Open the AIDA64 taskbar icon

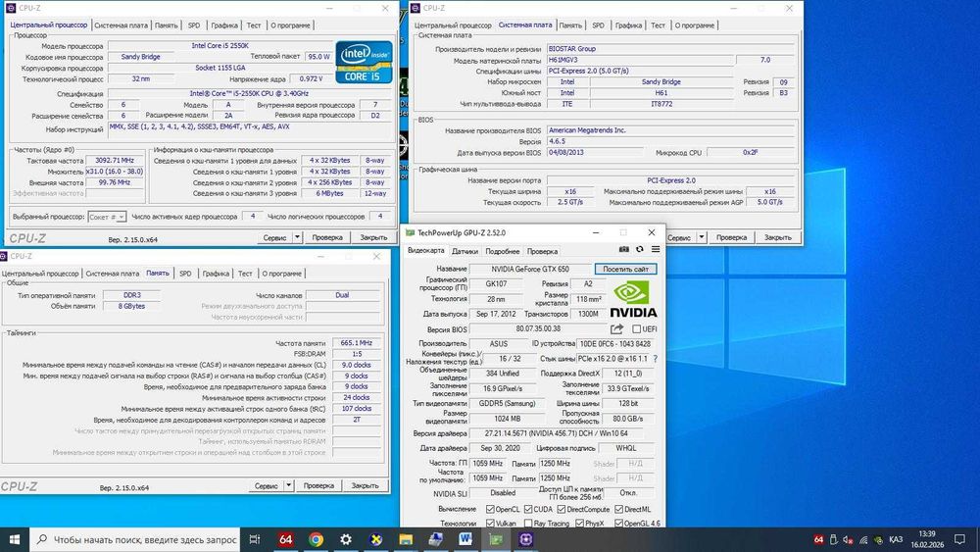point(285,539)
